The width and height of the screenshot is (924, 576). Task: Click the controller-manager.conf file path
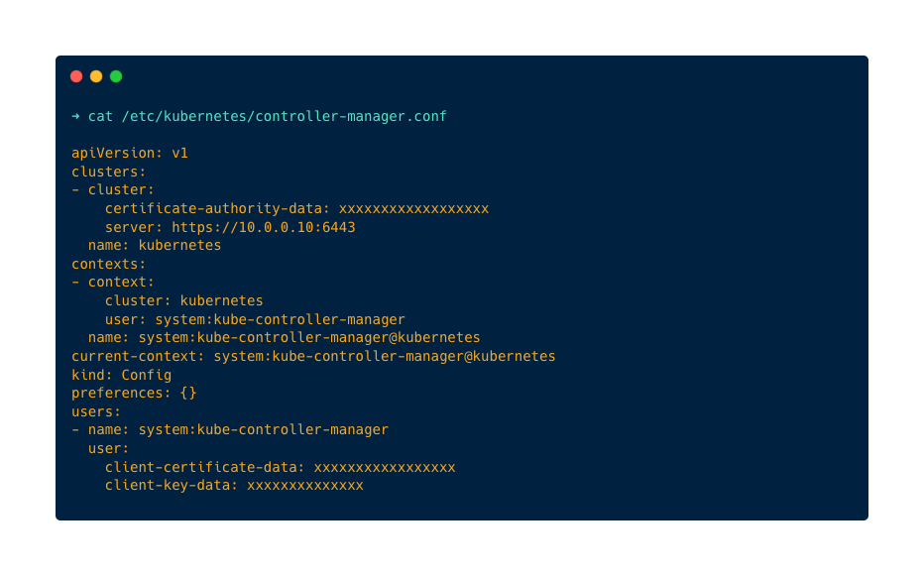pyautogui.click(x=284, y=116)
